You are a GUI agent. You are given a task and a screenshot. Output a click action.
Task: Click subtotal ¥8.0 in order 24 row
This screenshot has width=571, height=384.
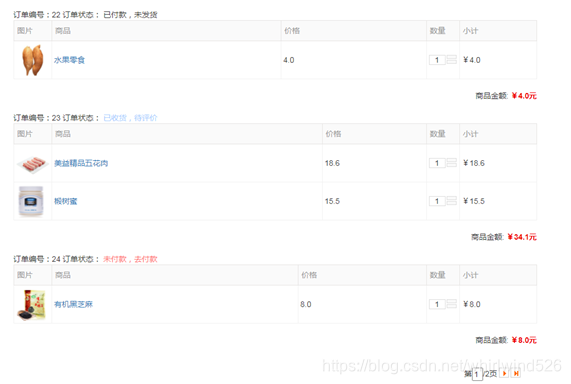coord(472,304)
